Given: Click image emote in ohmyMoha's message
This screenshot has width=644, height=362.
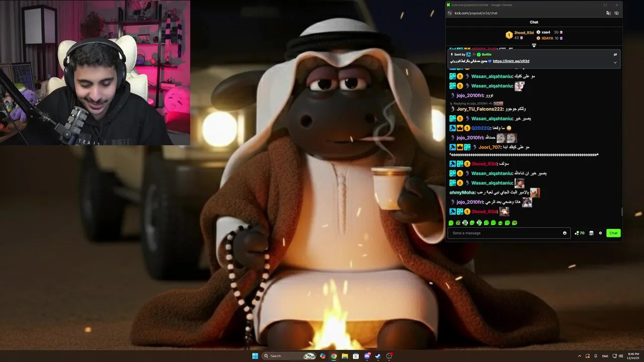Looking at the screenshot, I should 535,193.
